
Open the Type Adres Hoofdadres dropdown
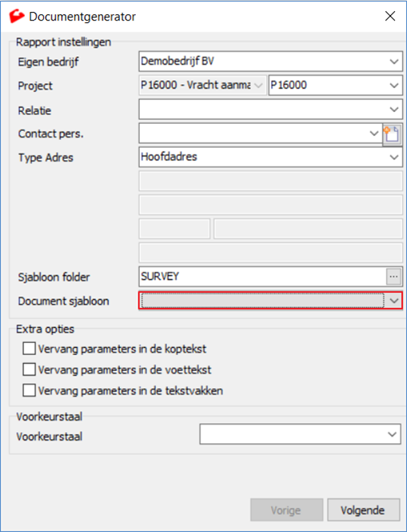393,157
